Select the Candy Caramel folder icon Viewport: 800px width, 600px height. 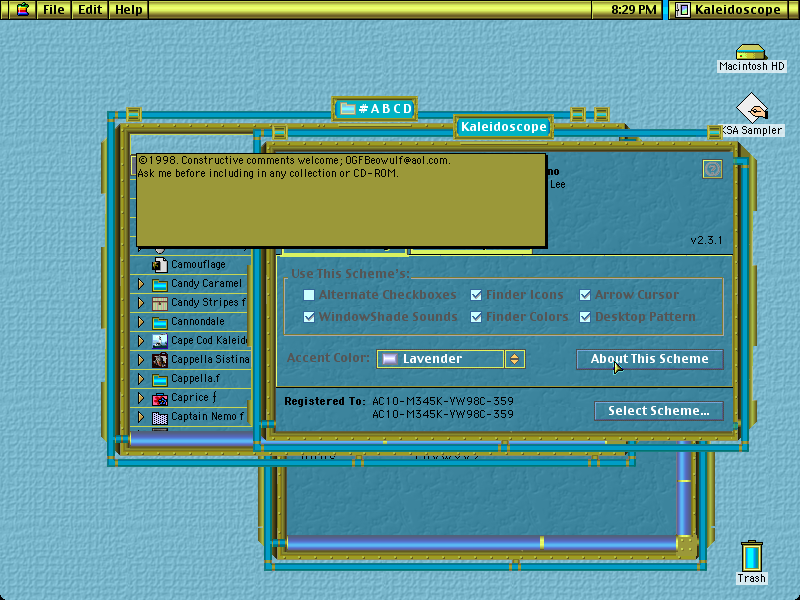(160, 284)
